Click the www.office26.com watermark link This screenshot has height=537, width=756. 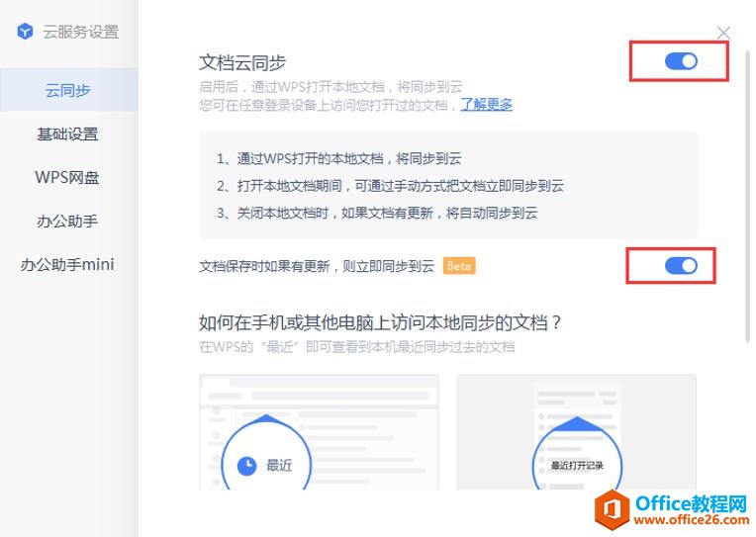coord(692,520)
